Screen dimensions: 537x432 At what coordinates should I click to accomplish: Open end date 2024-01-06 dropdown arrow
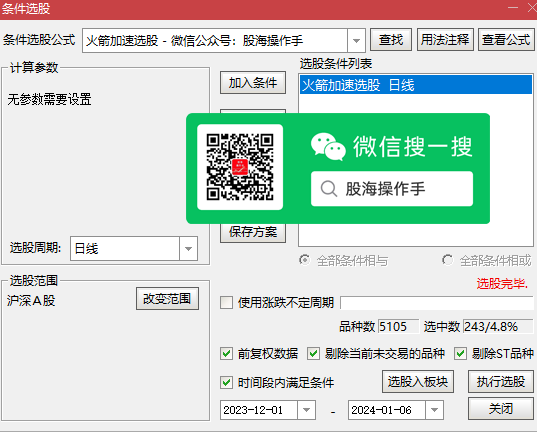[434, 410]
